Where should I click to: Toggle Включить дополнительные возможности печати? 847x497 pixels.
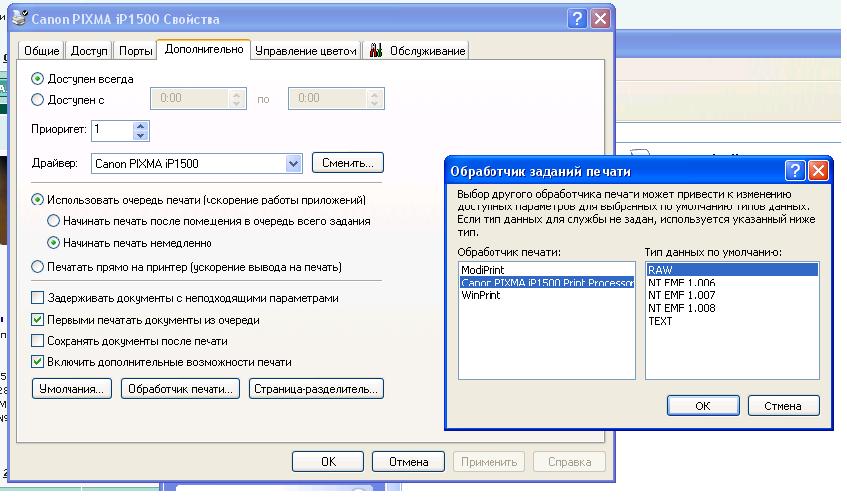pyautogui.click(x=37, y=361)
